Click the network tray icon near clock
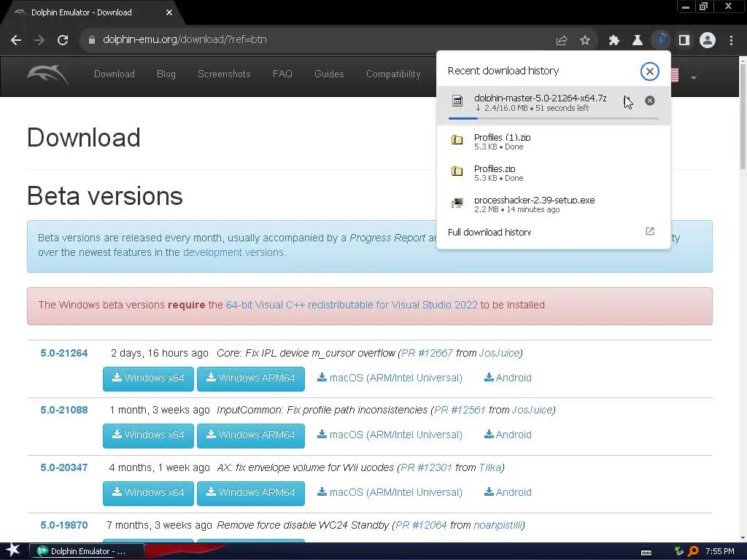 point(679,551)
